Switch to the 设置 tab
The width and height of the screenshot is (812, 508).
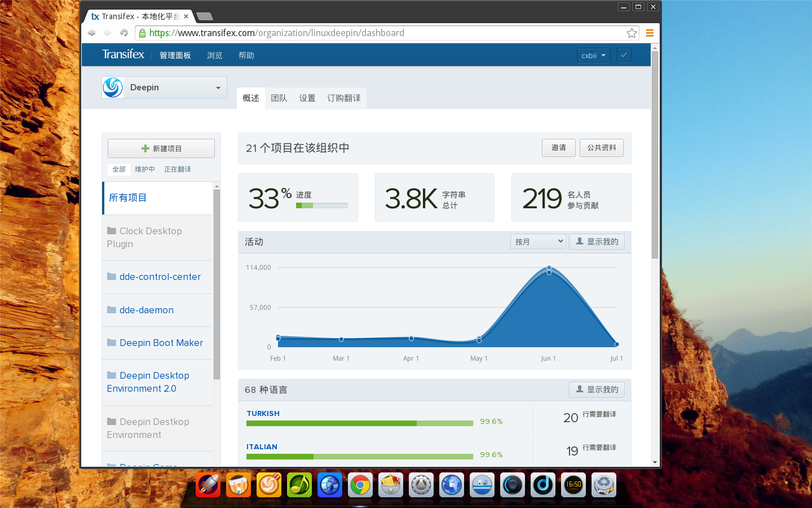pyautogui.click(x=307, y=98)
